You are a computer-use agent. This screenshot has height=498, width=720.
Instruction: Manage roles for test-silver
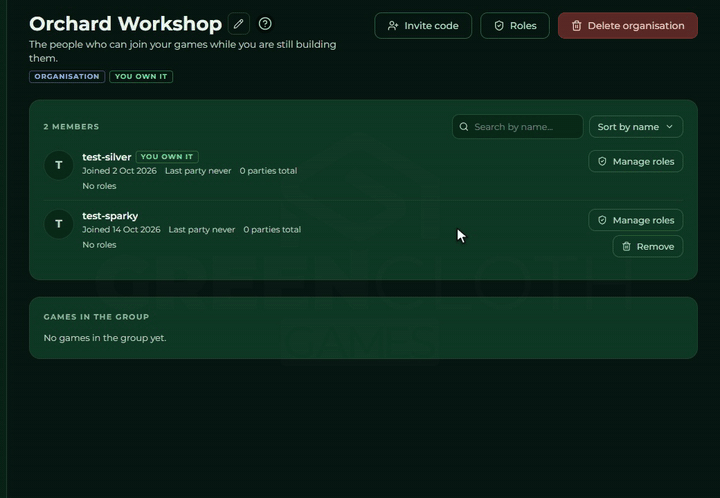click(636, 162)
